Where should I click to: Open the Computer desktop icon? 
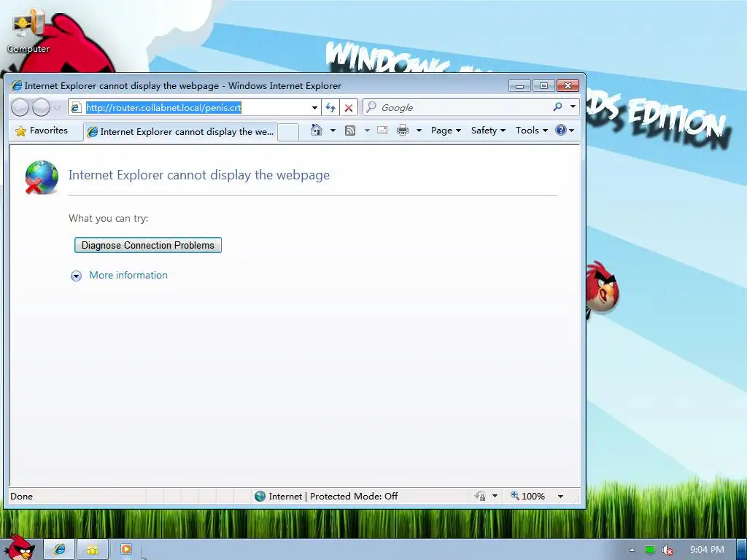click(28, 32)
